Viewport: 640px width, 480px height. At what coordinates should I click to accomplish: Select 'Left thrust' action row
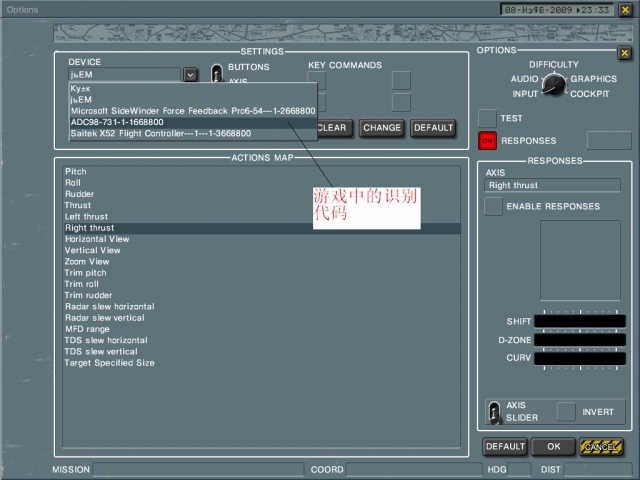(x=262, y=217)
